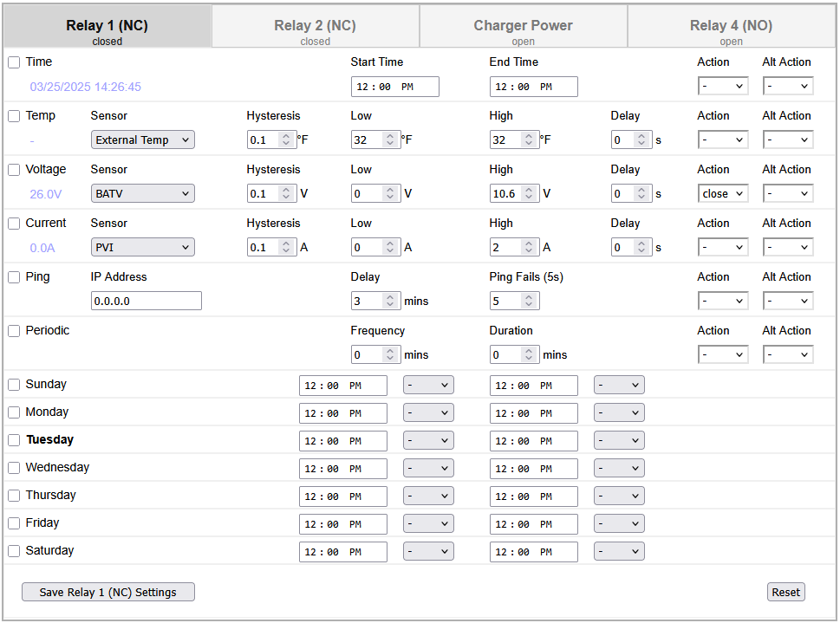Click the Periodic Duration minutes field
Image resolution: width=840 pixels, height=623 pixels.
(514, 354)
